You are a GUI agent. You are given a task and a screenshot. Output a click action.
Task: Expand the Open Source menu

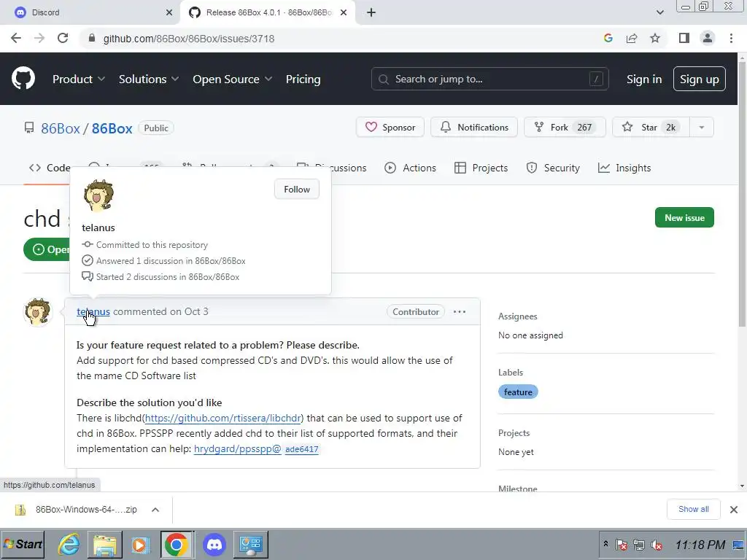233,79
